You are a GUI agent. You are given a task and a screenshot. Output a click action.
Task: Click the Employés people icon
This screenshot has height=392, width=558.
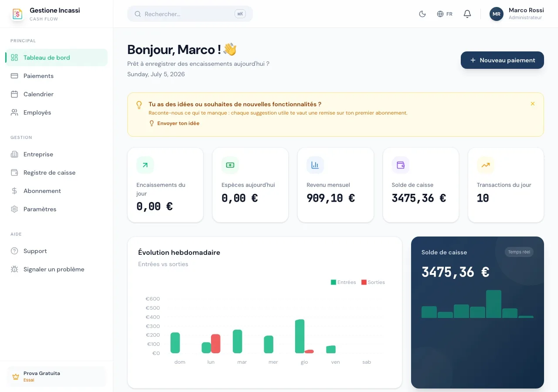point(14,112)
